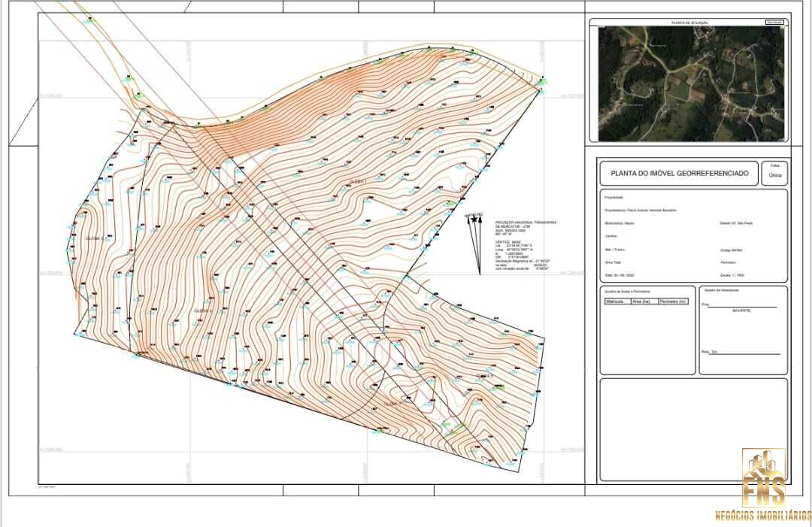Click the Área (ha) table column header

click(x=644, y=301)
